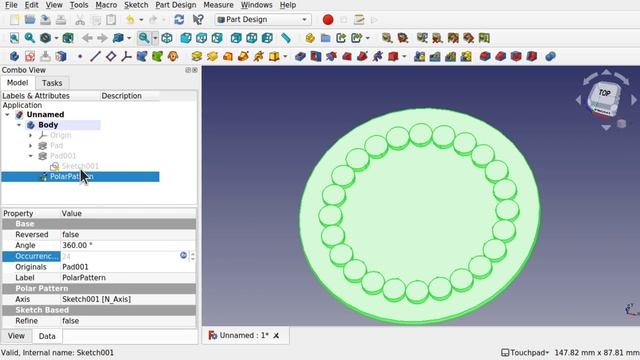Apply polar pattern tool
Screen dimensions: 640x360
[x=451, y=56]
